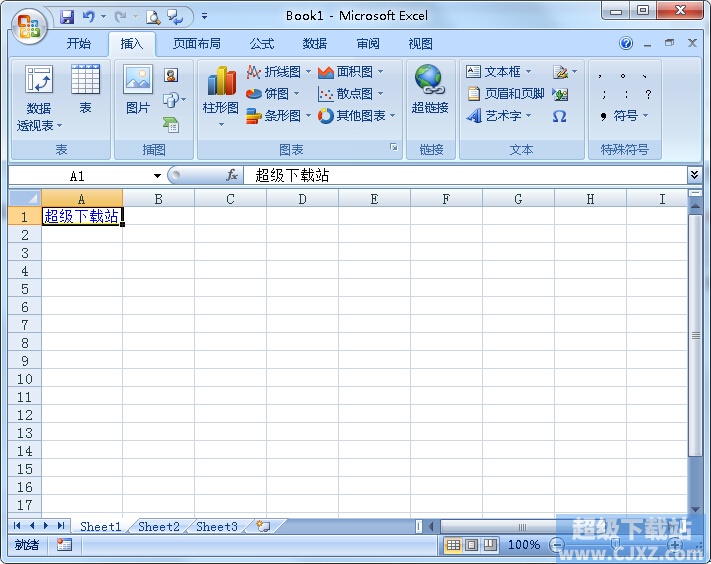711x564 pixels.
Task: Select row 10 header
Action: pyautogui.click(x=25, y=378)
